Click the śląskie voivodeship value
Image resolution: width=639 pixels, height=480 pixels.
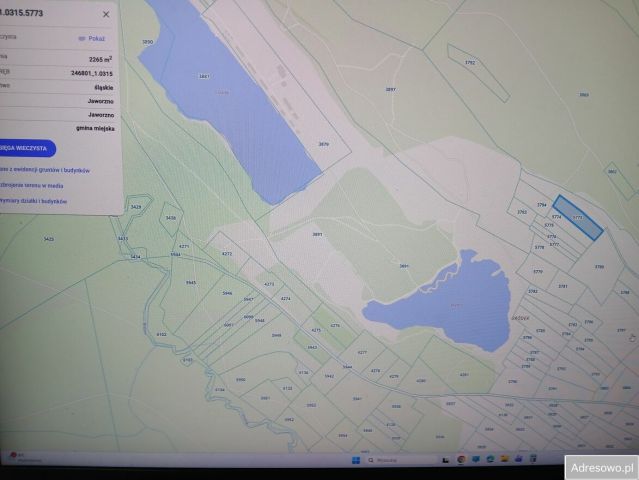104,87
